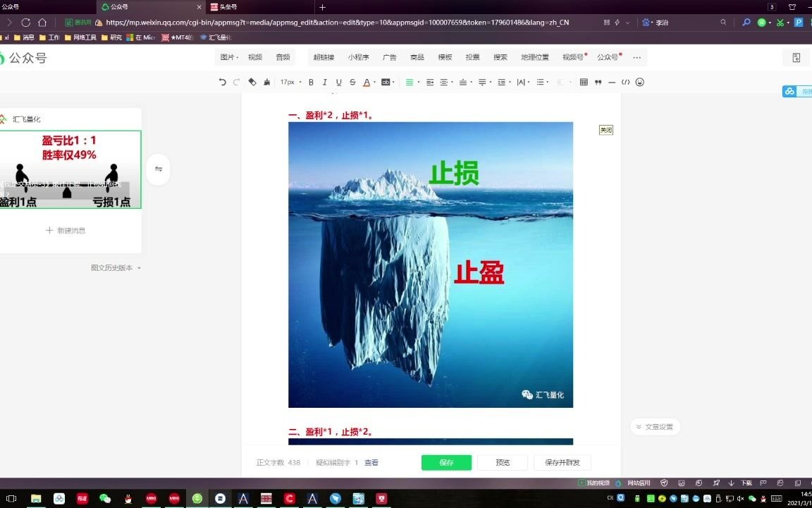Expand the 图文历史版本 history dropdown
This screenshot has height=508, width=812.
[x=115, y=267]
